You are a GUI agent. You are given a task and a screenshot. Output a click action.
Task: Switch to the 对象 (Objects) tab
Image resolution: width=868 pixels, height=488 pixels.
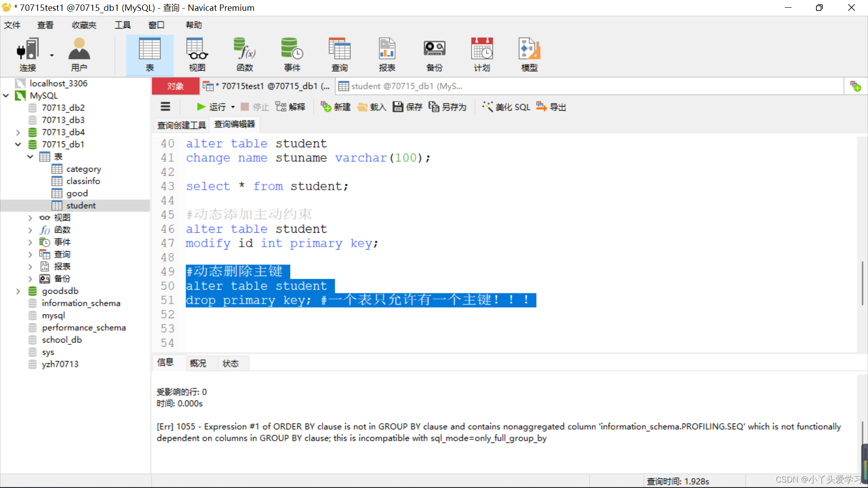point(175,86)
